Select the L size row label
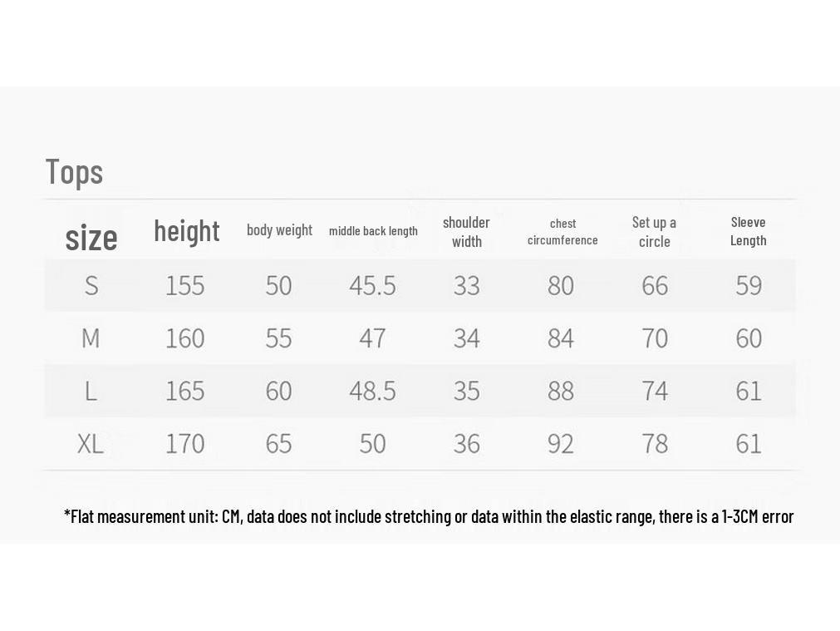Screen dimensions: 840x631 [x=91, y=391]
